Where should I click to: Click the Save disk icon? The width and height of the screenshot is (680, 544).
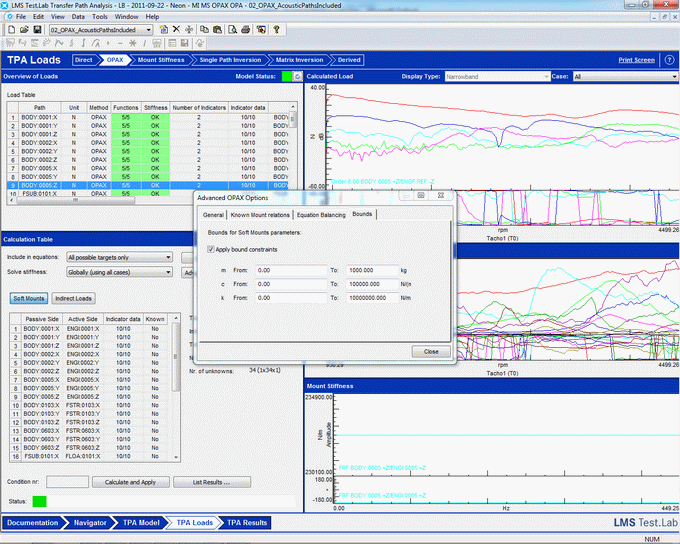click(37, 30)
